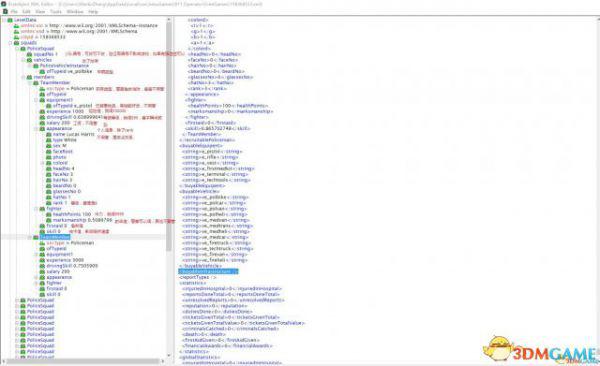Click the icon beside ofTypeId e_pistol in tree
The width and height of the screenshot is (600, 366).
(x=49, y=106)
